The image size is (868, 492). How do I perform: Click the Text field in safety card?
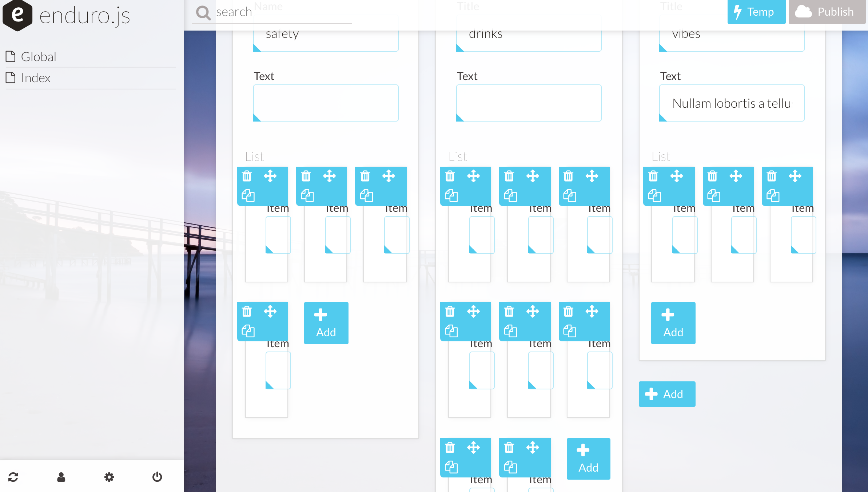326,103
